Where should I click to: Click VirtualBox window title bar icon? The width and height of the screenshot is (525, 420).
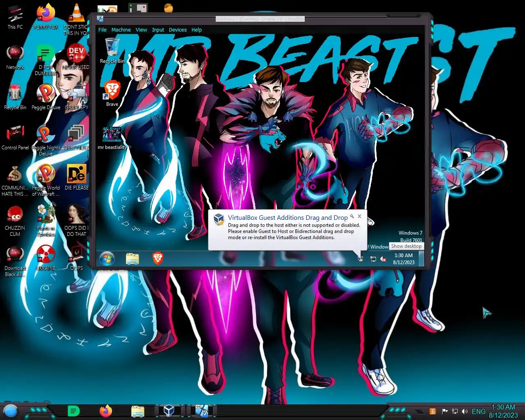pyautogui.click(x=100, y=18)
